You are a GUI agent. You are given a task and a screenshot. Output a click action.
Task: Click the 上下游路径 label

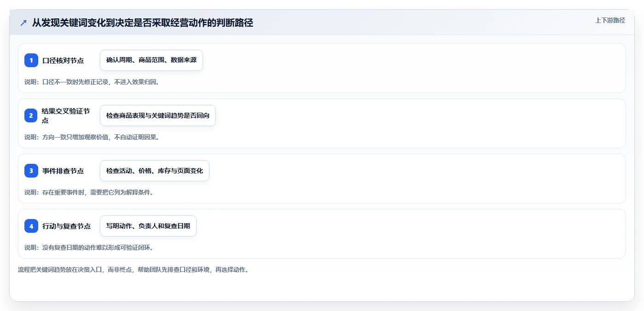click(x=610, y=20)
